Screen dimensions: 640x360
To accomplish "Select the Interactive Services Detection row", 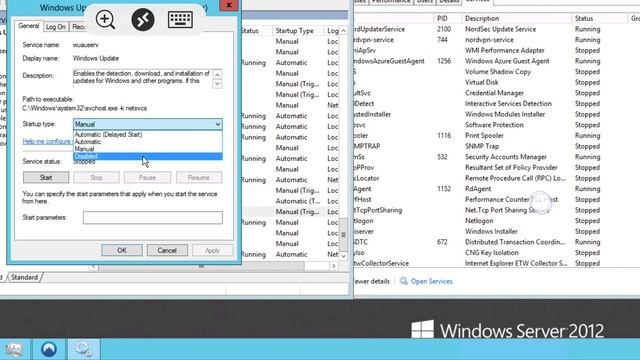I will click(496, 104).
